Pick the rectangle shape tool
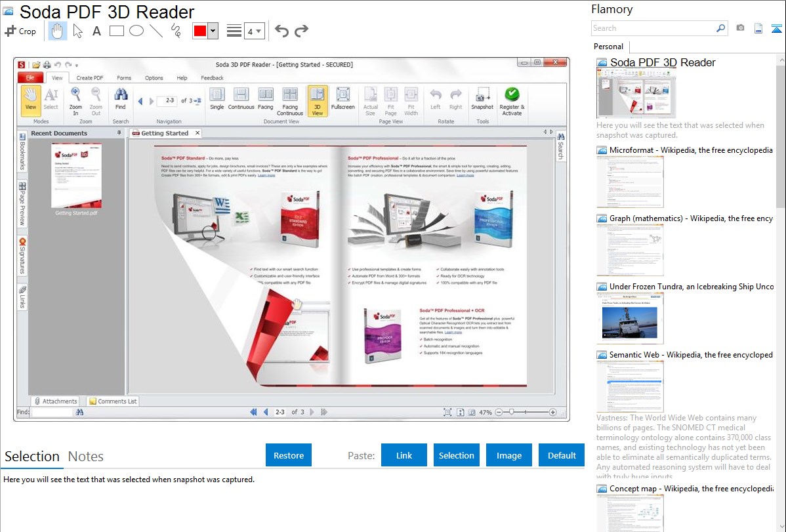Viewport: 786px width, 532px height. (116, 31)
